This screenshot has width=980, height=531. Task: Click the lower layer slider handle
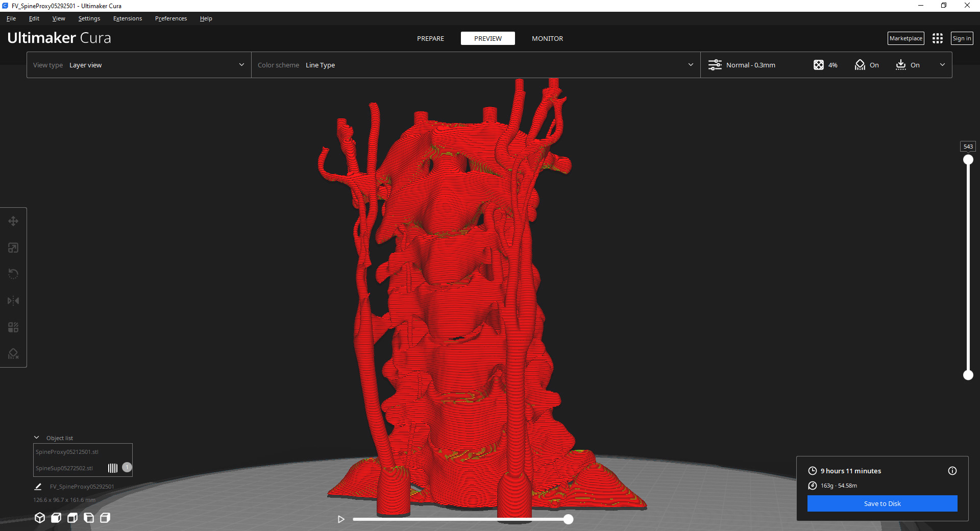[x=968, y=375]
